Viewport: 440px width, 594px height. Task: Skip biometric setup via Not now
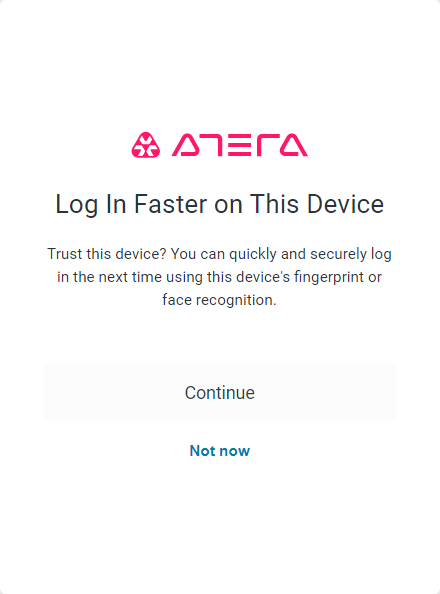(x=220, y=451)
